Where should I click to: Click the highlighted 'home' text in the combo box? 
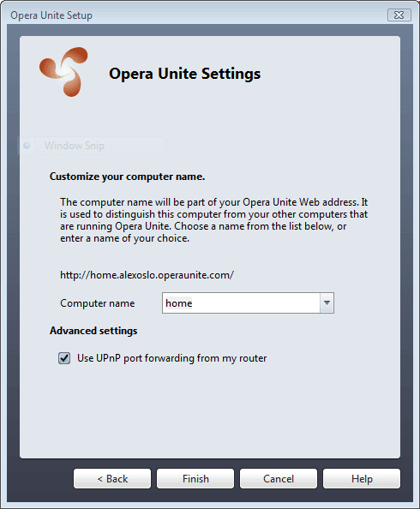[x=178, y=302]
